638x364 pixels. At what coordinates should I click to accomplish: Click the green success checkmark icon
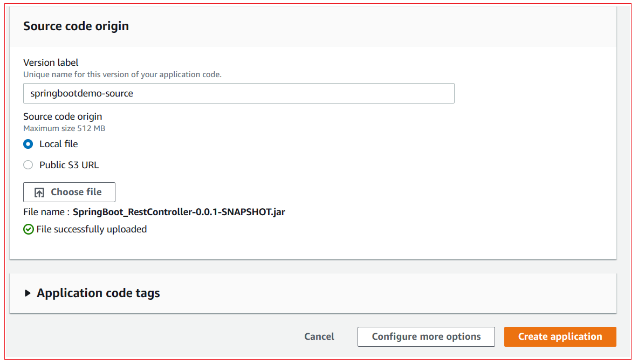[28, 229]
